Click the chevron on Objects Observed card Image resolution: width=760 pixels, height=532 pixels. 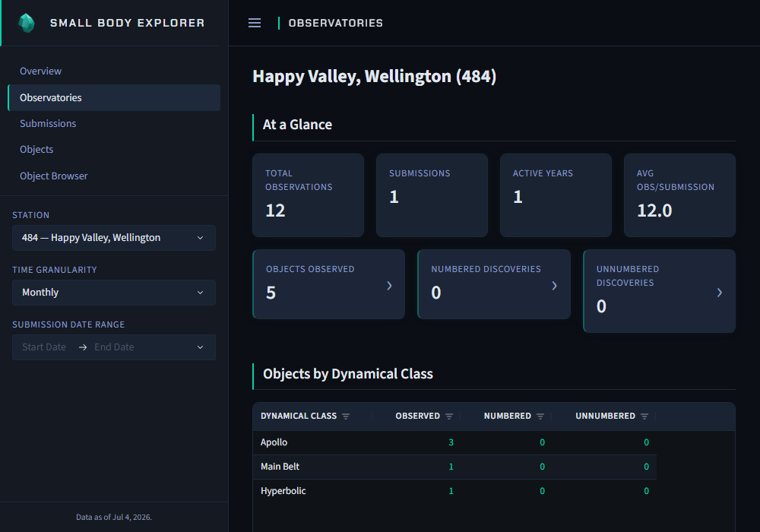pos(389,286)
